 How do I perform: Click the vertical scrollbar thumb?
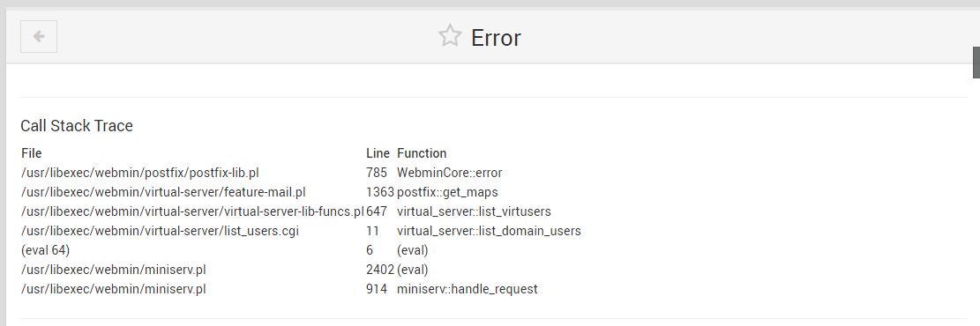[976, 62]
